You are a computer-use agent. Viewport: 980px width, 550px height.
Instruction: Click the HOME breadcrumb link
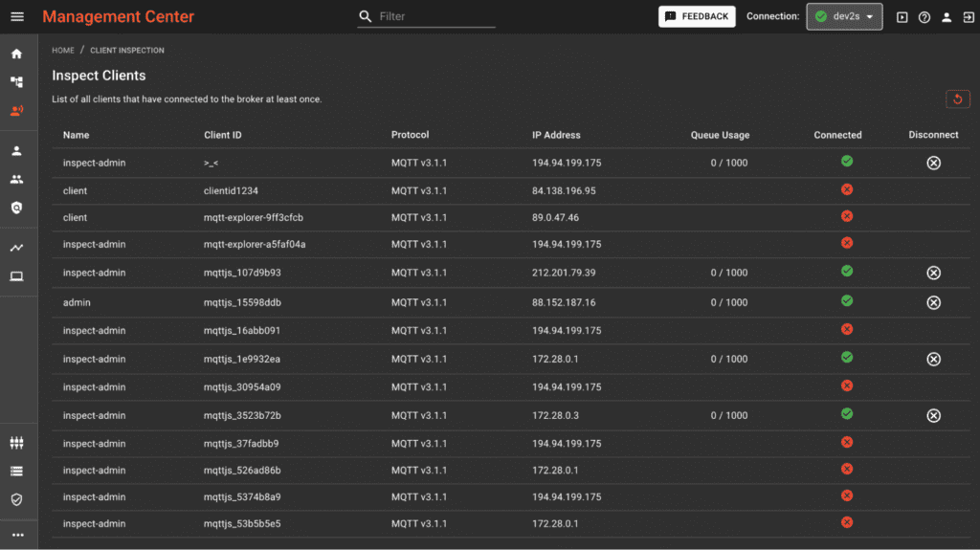point(62,50)
